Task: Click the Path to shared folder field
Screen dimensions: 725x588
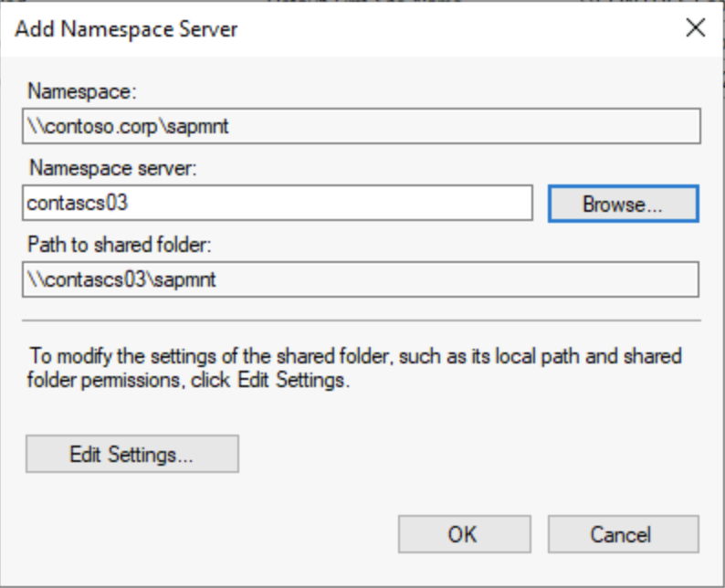Action: (x=361, y=279)
